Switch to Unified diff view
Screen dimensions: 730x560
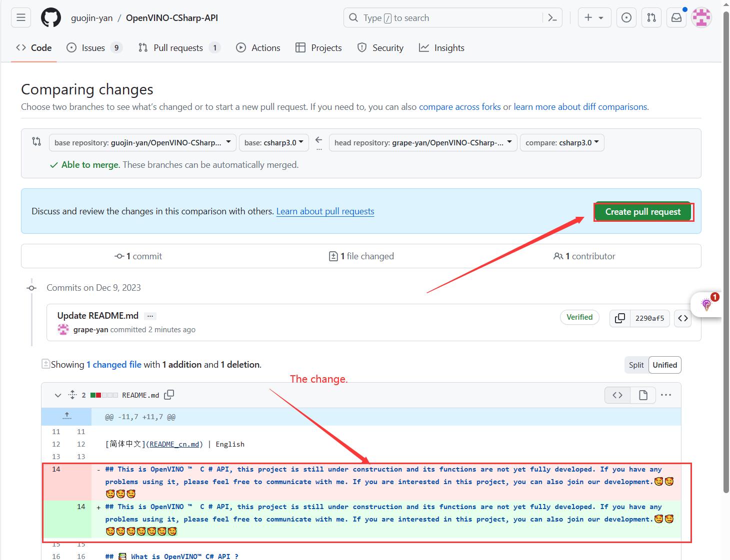pos(664,365)
